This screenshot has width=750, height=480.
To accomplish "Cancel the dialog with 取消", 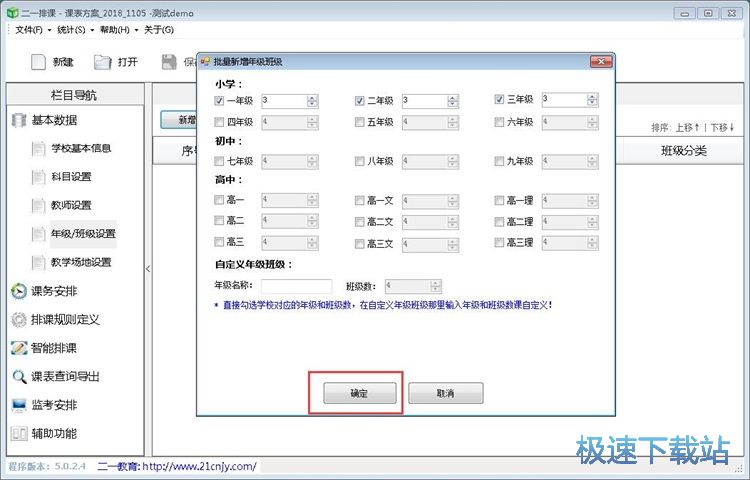I will pyautogui.click(x=445, y=393).
